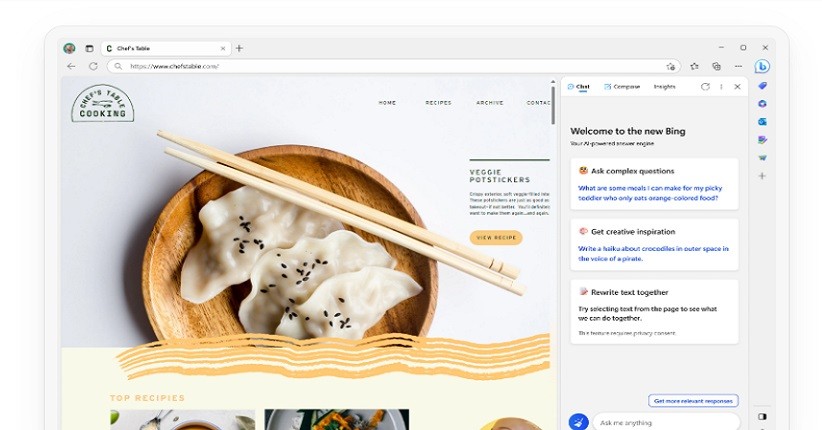Go back to the previous page

(x=71, y=67)
